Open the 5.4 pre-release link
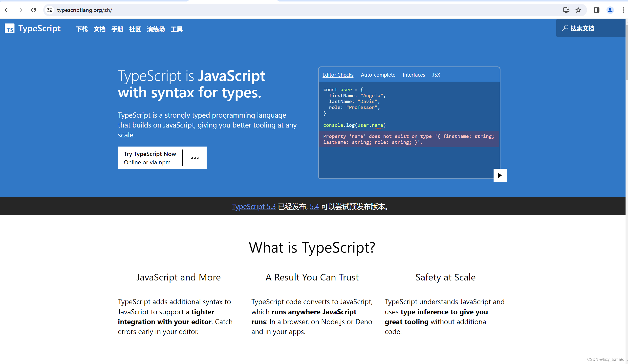Screen dimensions: 628x364 click(x=314, y=206)
